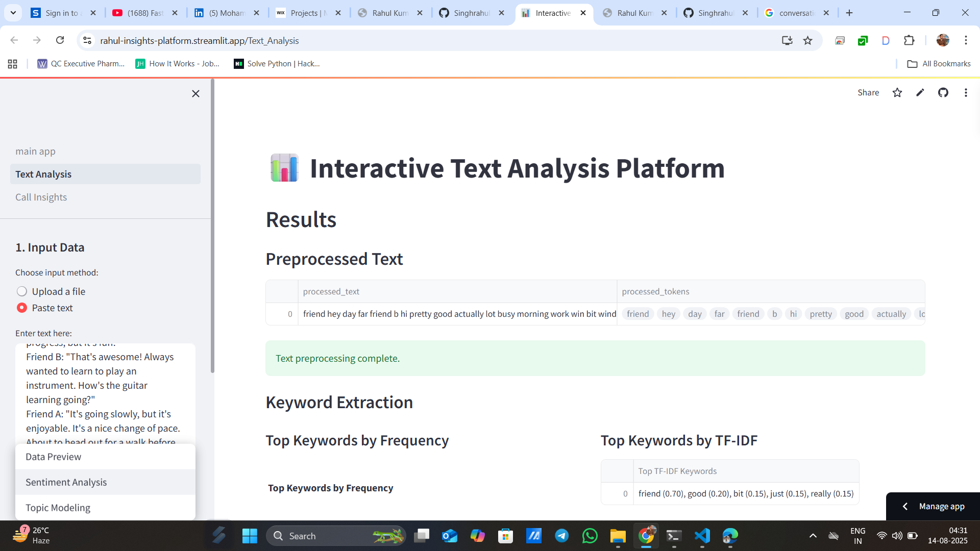980x551 pixels.
Task: Open the 'How It Works - Job...' bookmark
Action: coord(178,64)
